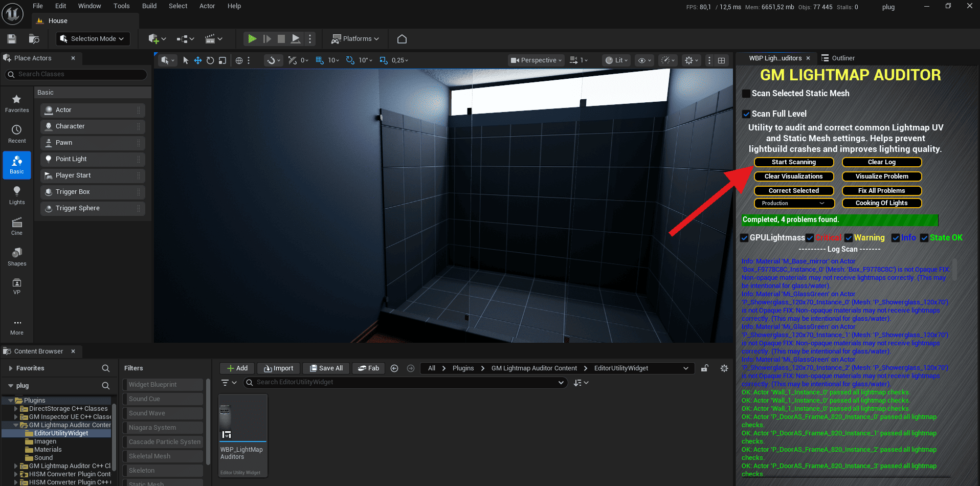The width and height of the screenshot is (980, 486).
Task: Click Fix All Problems
Action: 881,190
